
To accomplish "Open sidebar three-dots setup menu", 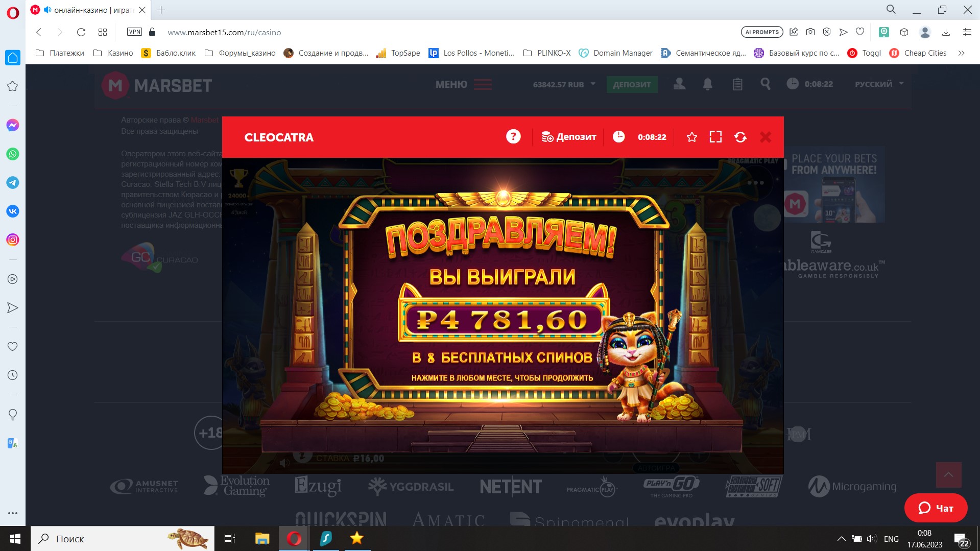I will (x=13, y=513).
